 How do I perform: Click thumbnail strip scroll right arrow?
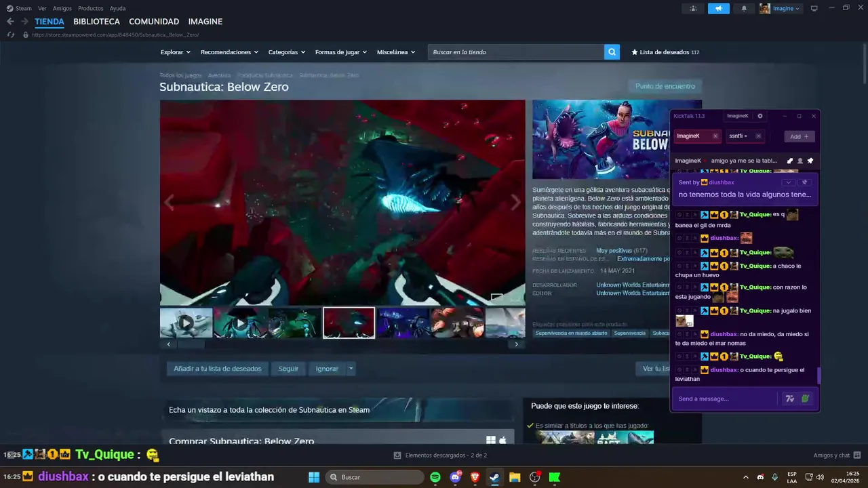tap(516, 344)
